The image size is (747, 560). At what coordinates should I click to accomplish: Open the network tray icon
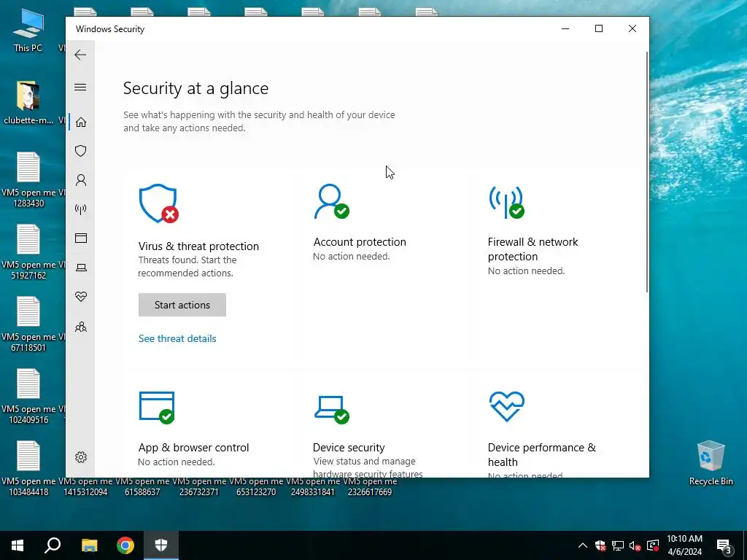coord(618,545)
